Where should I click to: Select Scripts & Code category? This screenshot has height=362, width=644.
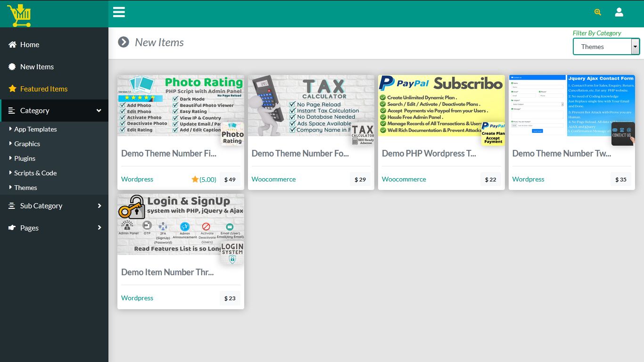click(x=35, y=173)
